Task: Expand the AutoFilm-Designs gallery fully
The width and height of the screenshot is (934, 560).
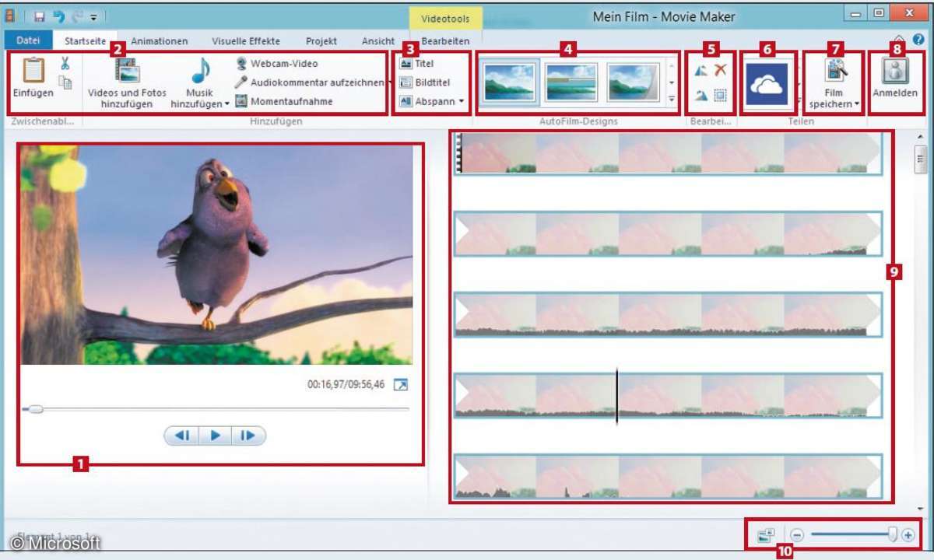Action: [x=672, y=100]
